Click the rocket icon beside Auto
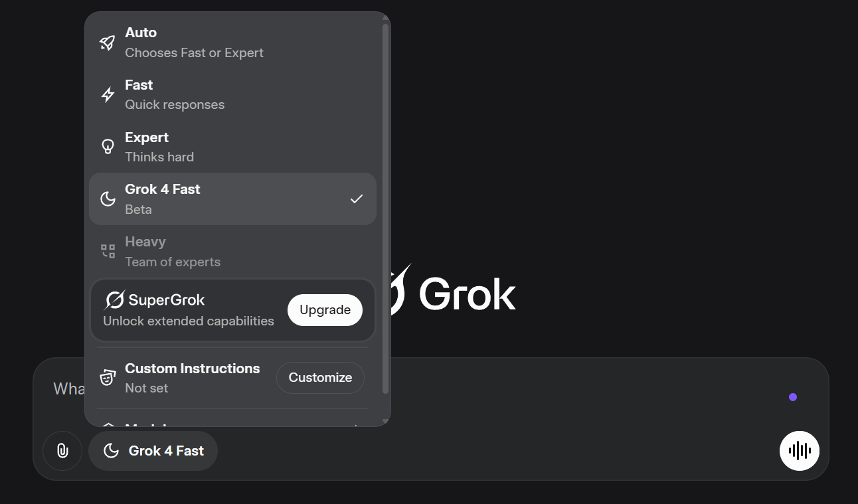 [107, 42]
